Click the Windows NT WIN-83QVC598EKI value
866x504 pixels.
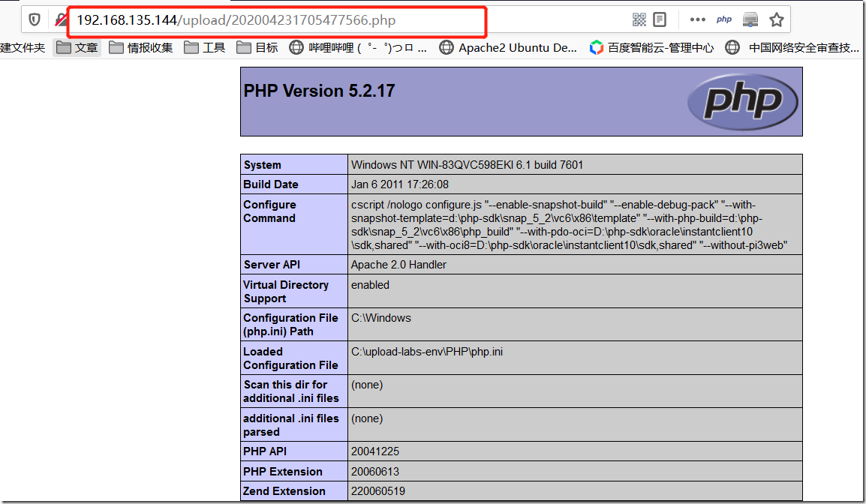pos(468,164)
